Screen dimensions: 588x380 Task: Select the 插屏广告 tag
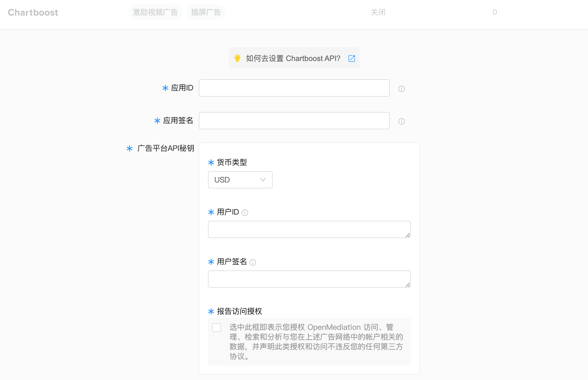tap(206, 12)
